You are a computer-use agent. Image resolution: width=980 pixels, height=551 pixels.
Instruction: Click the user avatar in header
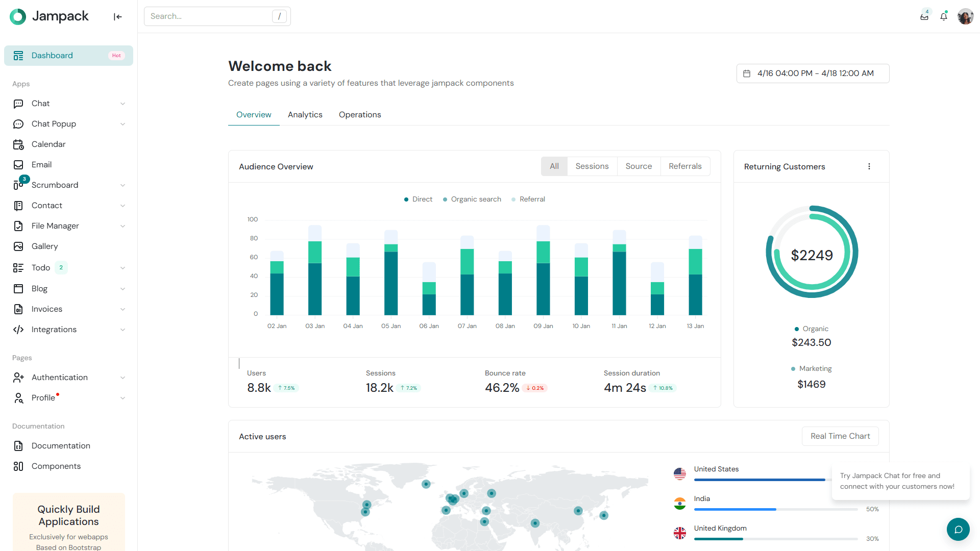pyautogui.click(x=965, y=16)
